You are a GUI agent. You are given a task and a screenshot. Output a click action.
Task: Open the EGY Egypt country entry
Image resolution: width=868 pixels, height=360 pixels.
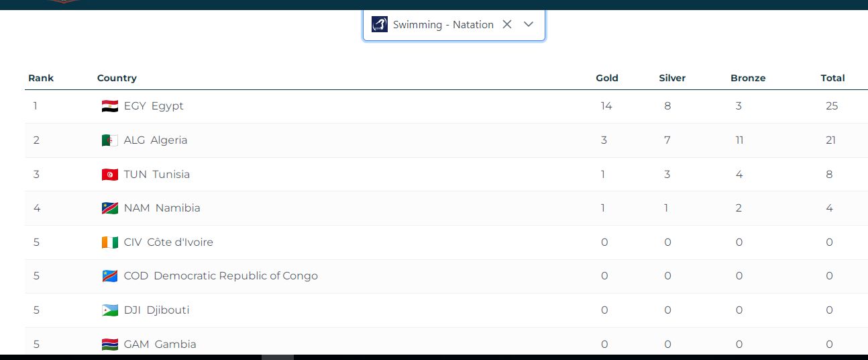[x=154, y=106]
